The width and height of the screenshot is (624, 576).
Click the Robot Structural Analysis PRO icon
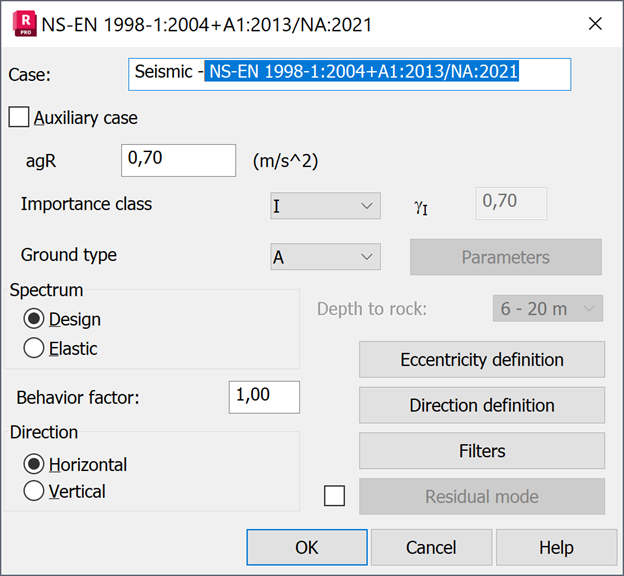point(25,24)
